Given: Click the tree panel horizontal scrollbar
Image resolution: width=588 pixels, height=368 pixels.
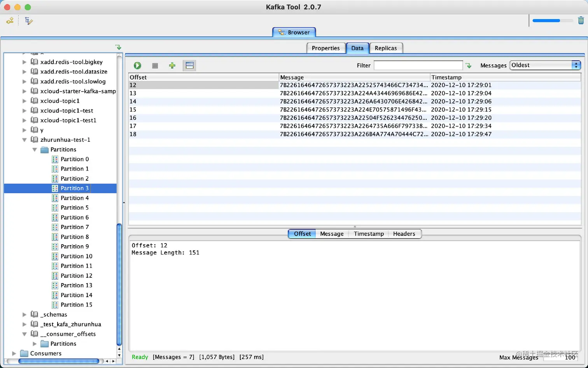Looking at the screenshot, I should 59,361.
